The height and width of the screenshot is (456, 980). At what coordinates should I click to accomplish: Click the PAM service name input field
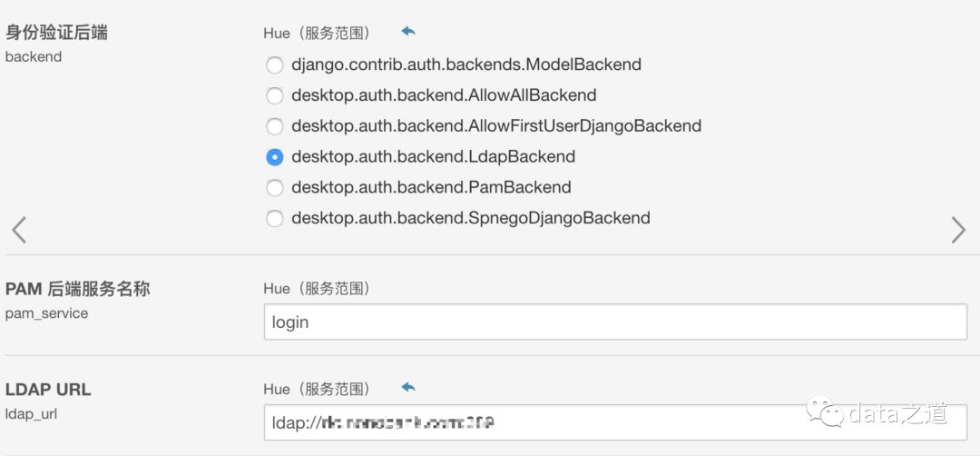tap(615, 322)
